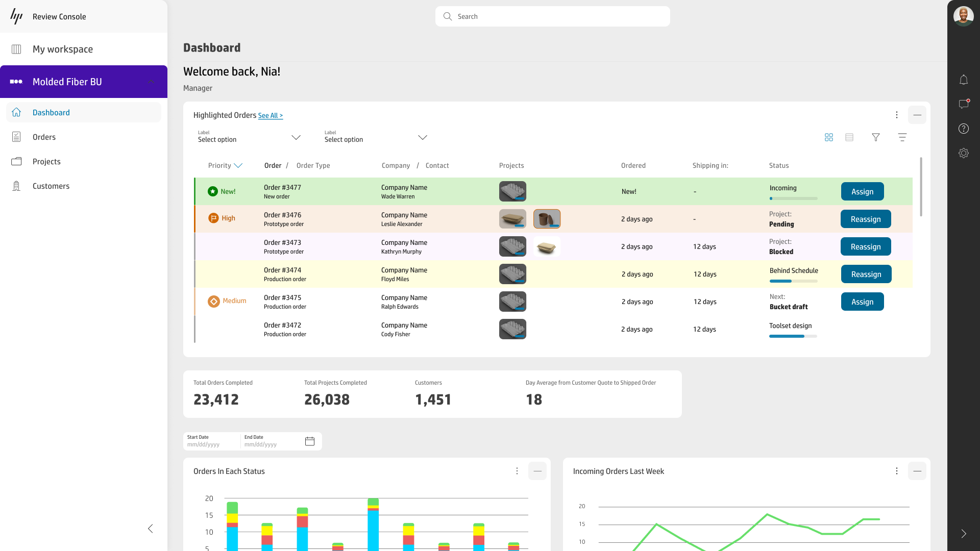Collapse the Molded Fiber BU section
This screenshot has width=980, height=551.
(x=151, y=82)
